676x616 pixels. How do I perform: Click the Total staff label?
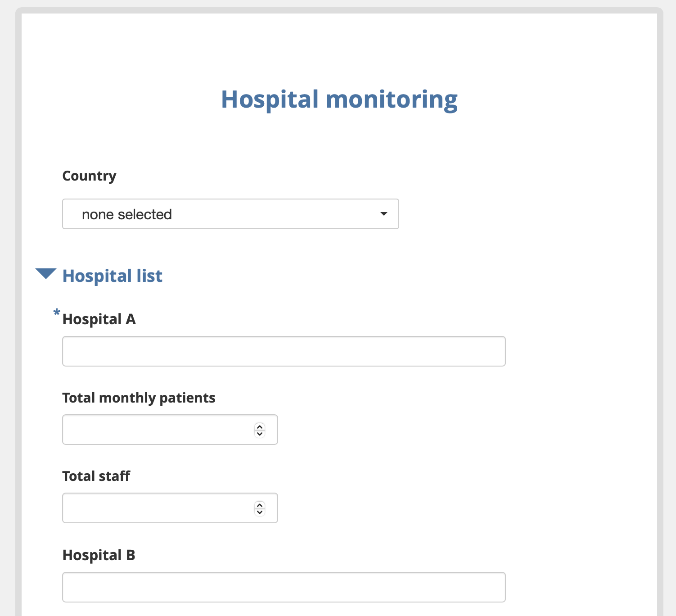(96, 476)
